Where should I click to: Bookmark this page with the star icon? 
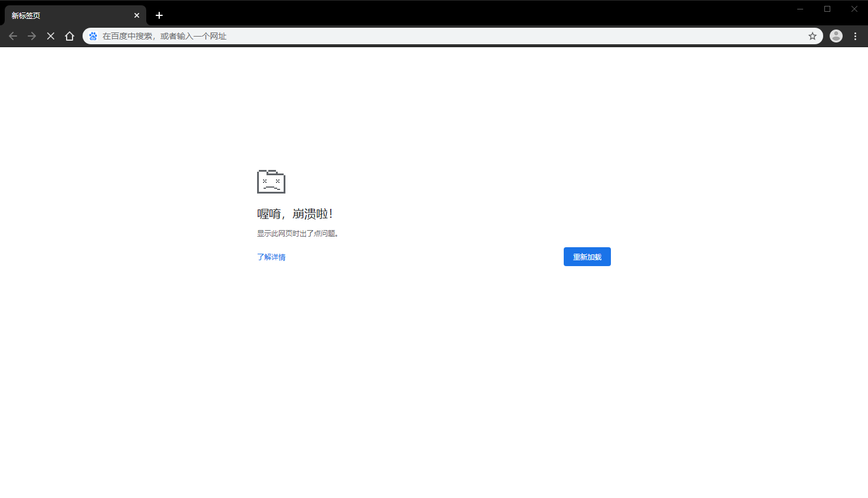tap(813, 36)
